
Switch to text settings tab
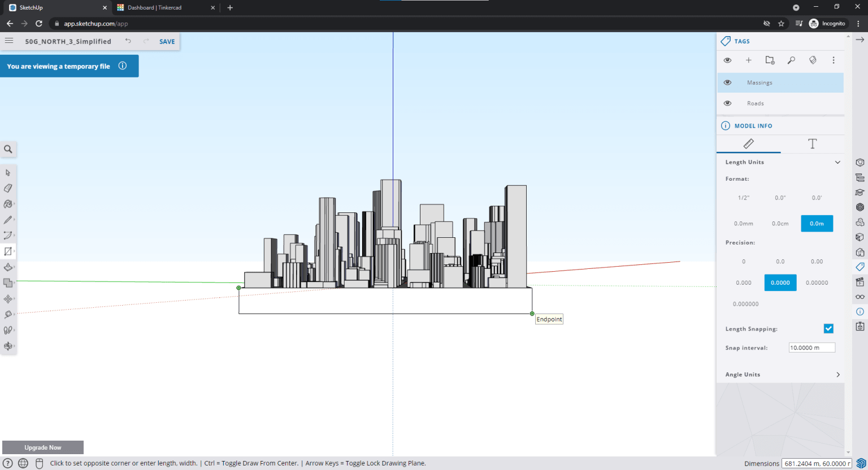tap(813, 143)
